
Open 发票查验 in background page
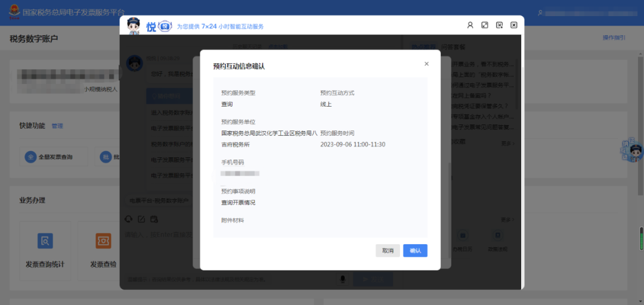coord(103,251)
